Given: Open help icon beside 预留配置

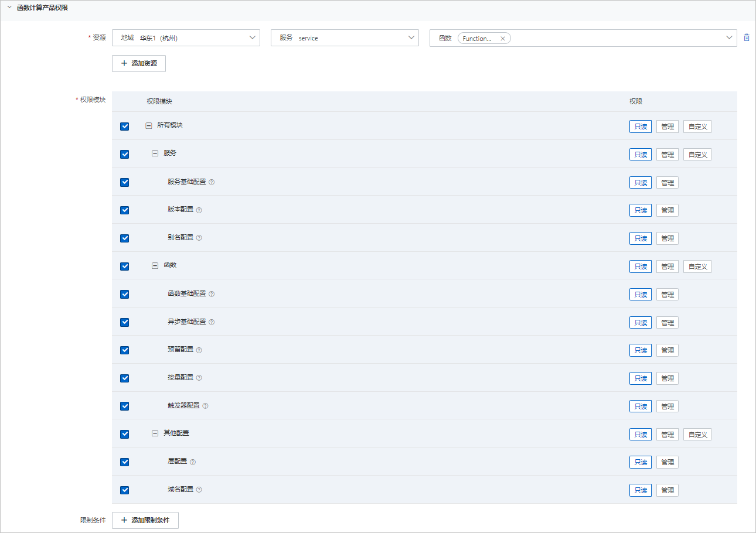Looking at the screenshot, I should coord(199,350).
